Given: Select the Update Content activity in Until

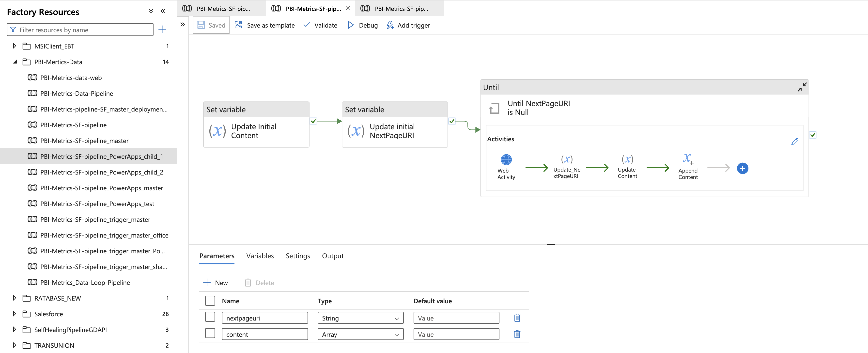Looking at the screenshot, I should (627, 167).
